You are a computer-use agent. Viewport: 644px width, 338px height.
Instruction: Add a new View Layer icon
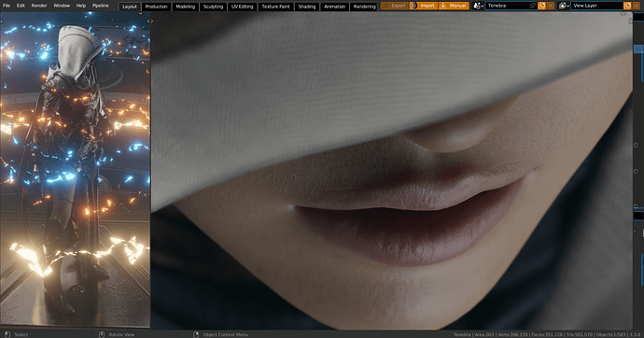pyautogui.click(x=627, y=6)
